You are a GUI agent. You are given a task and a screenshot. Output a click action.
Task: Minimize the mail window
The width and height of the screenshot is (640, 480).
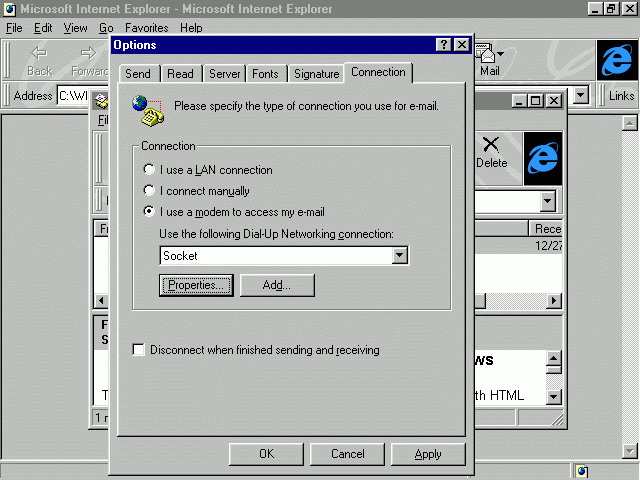(519, 100)
